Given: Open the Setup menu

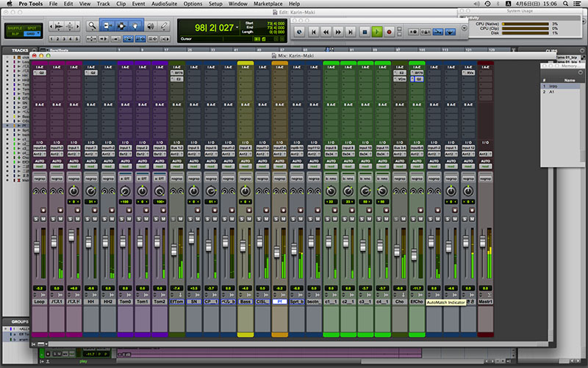Looking at the screenshot, I should click(x=215, y=4).
